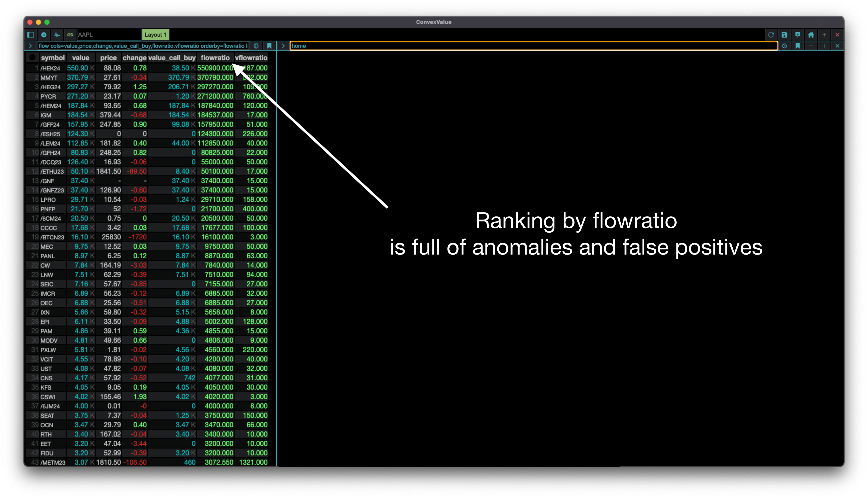The image size is (868, 498).
Task: Click the AAPL ticker input field
Action: (x=108, y=35)
